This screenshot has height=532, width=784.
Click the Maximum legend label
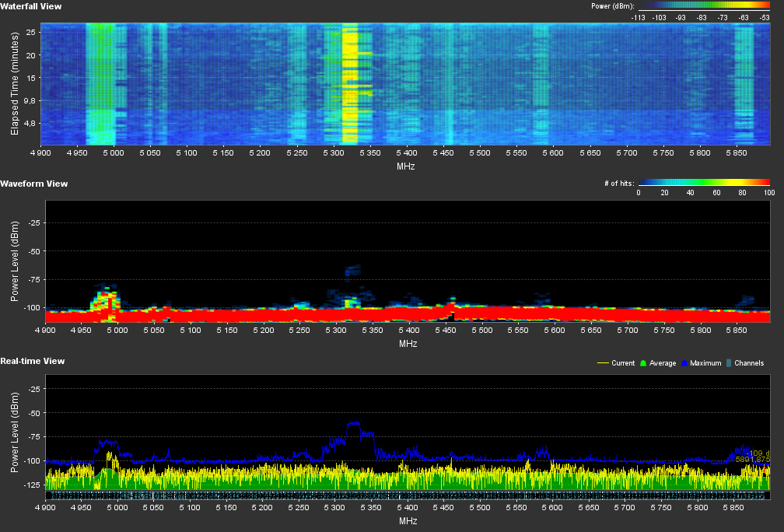[x=705, y=363]
